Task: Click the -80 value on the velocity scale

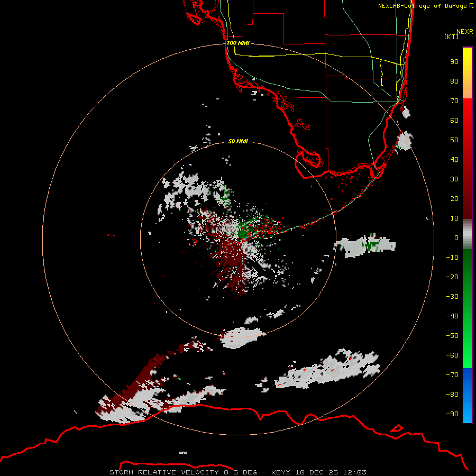Action: [452, 395]
